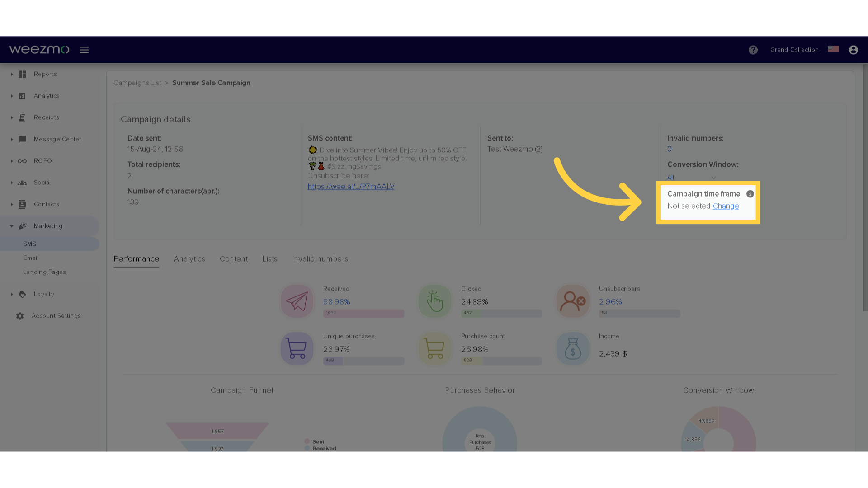The height and width of the screenshot is (488, 868).
Task: Switch to the Lists tab
Action: [x=270, y=259]
